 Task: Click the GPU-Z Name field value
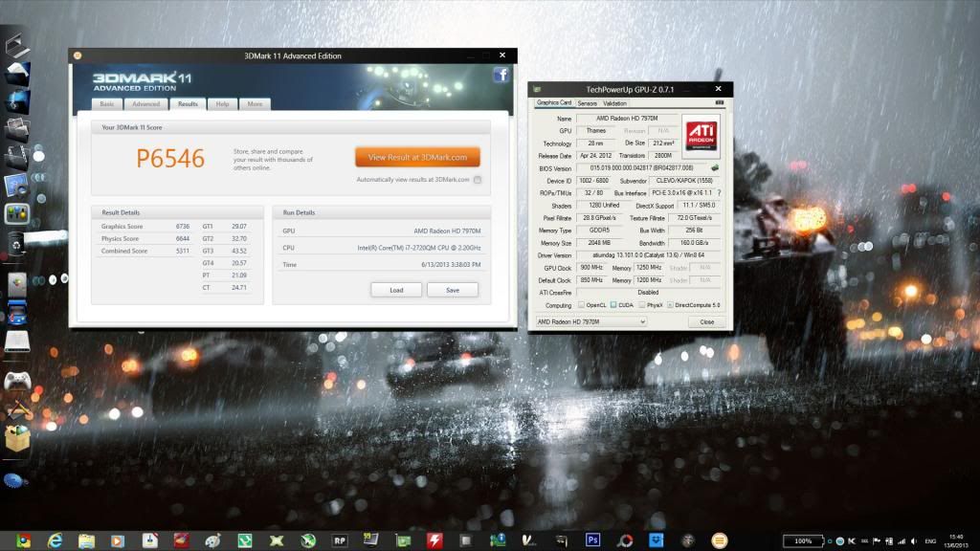[x=627, y=118]
